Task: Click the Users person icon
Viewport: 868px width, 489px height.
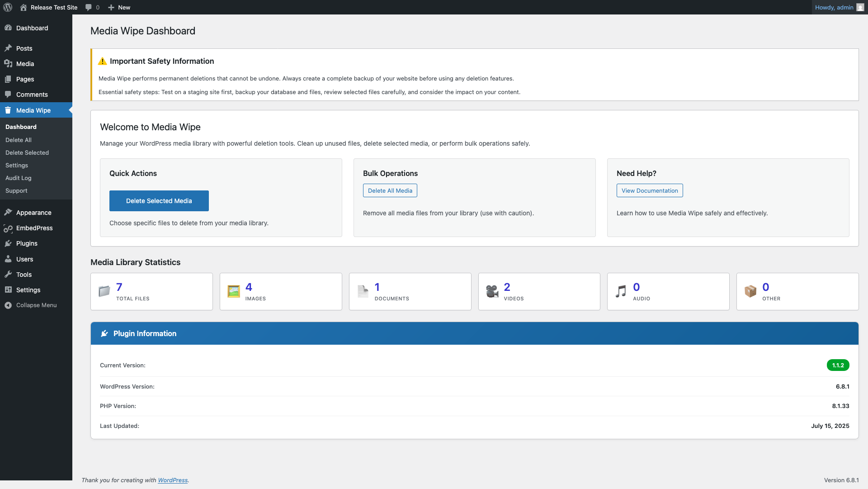Action: coord(8,259)
